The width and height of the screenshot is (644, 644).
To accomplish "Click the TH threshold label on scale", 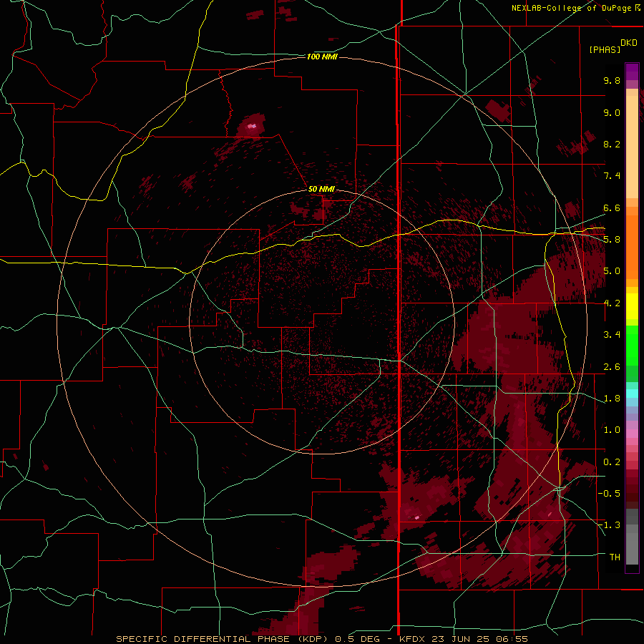I will [x=615, y=557].
